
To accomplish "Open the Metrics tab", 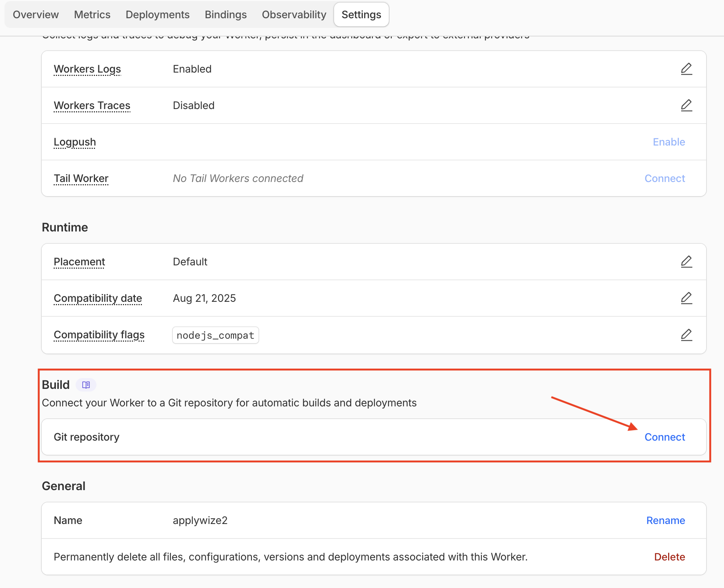I will [92, 15].
